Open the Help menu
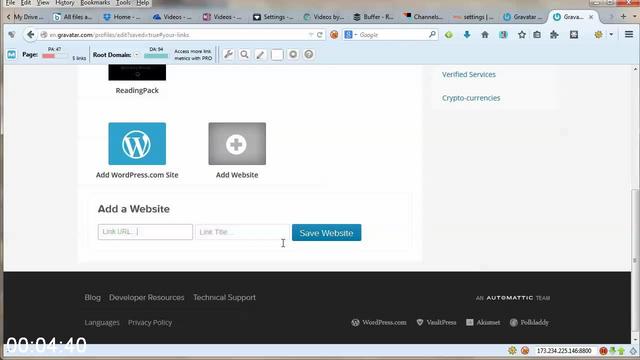640x360 pixels. [x=142, y=3]
